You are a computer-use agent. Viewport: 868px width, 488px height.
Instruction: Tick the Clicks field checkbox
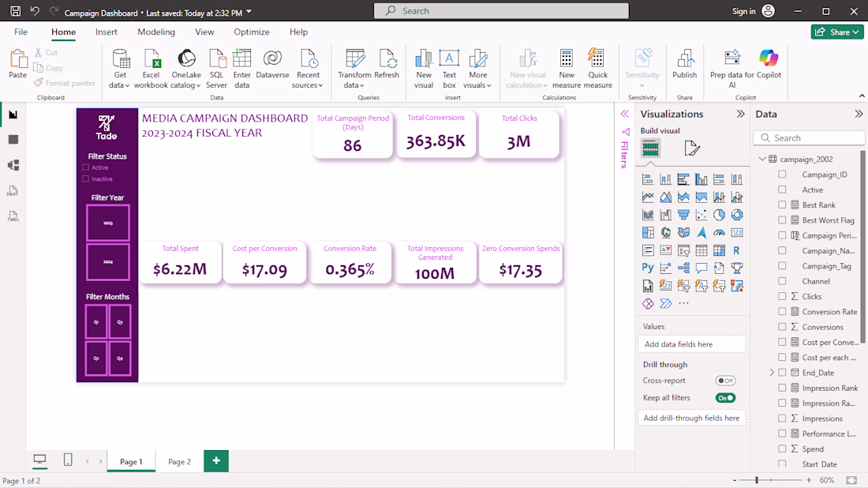782,297
